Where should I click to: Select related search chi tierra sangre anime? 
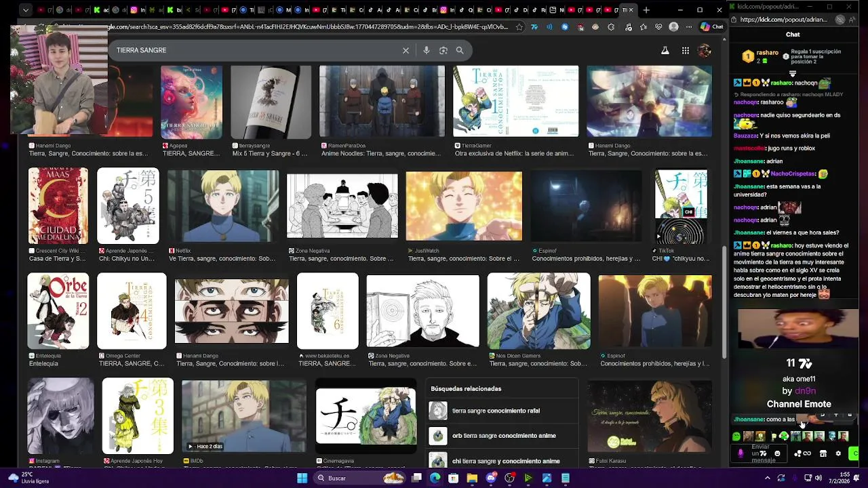(503, 461)
